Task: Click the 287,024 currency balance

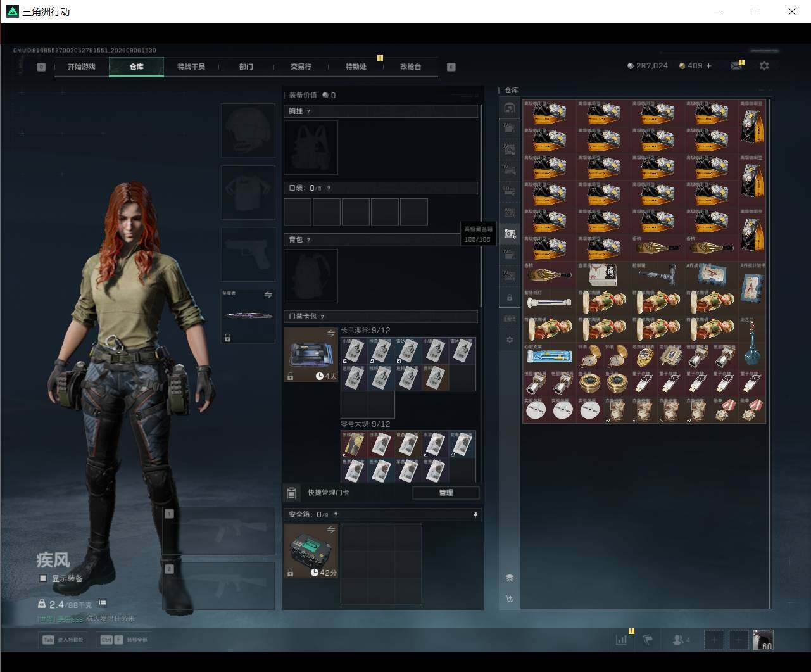Action: click(647, 66)
